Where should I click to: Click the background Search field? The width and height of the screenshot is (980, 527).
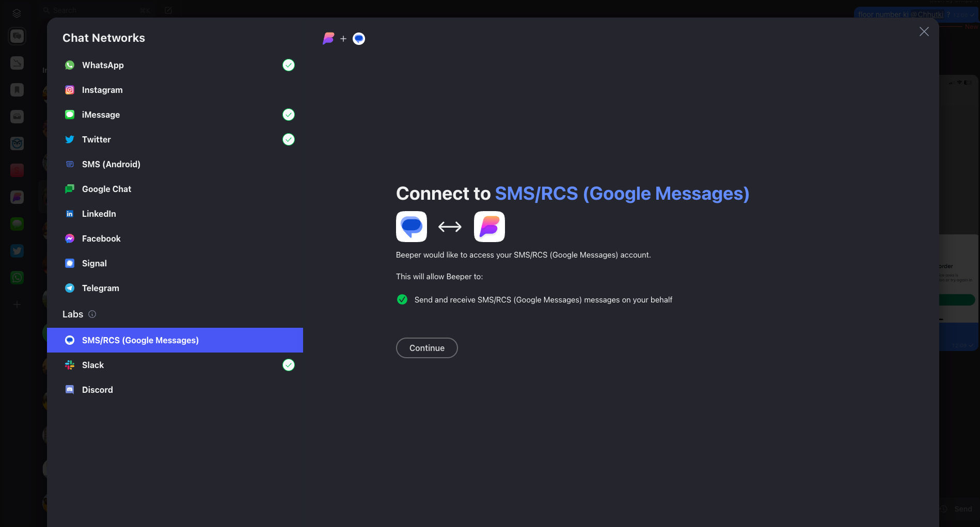click(x=97, y=10)
